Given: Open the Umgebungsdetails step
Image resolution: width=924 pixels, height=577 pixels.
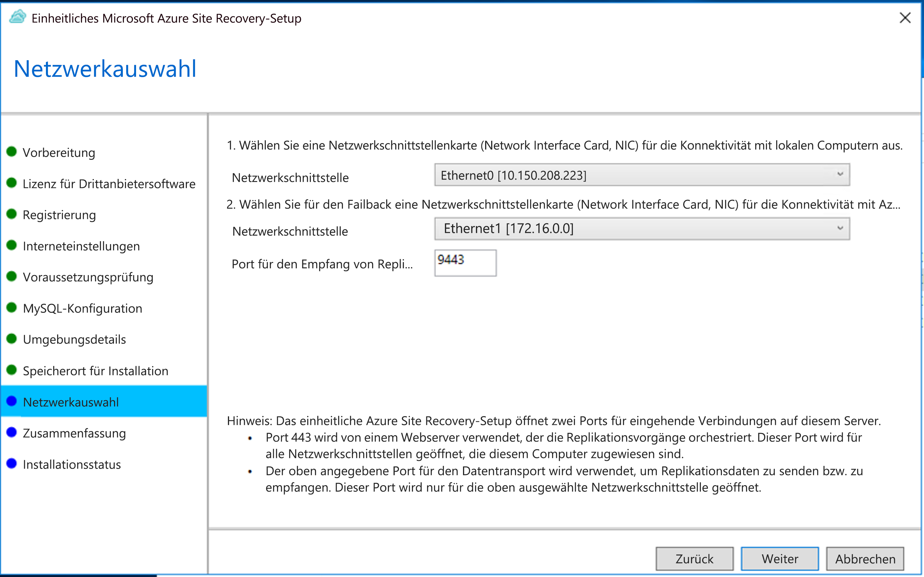Looking at the screenshot, I should tap(74, 340).
